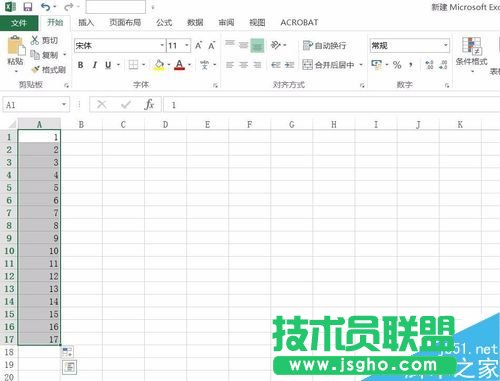The image size is (500, 381).
Task: Click the Insert Function fx button
Action: 149,105
